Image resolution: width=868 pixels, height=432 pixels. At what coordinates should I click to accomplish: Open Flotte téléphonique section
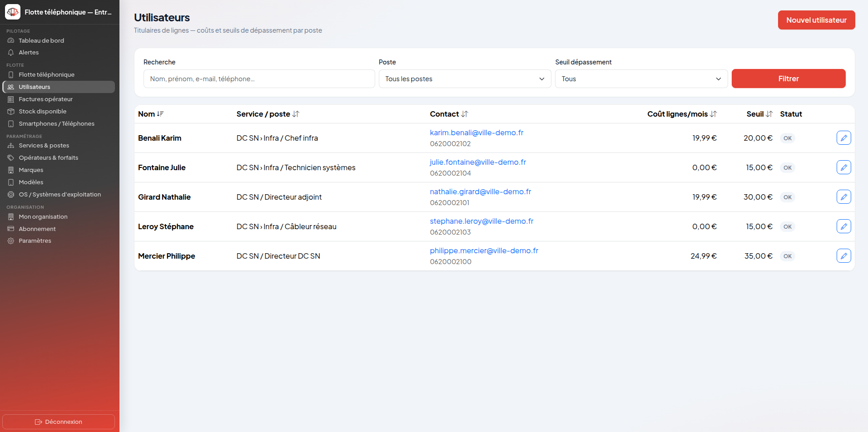point(59,74)
